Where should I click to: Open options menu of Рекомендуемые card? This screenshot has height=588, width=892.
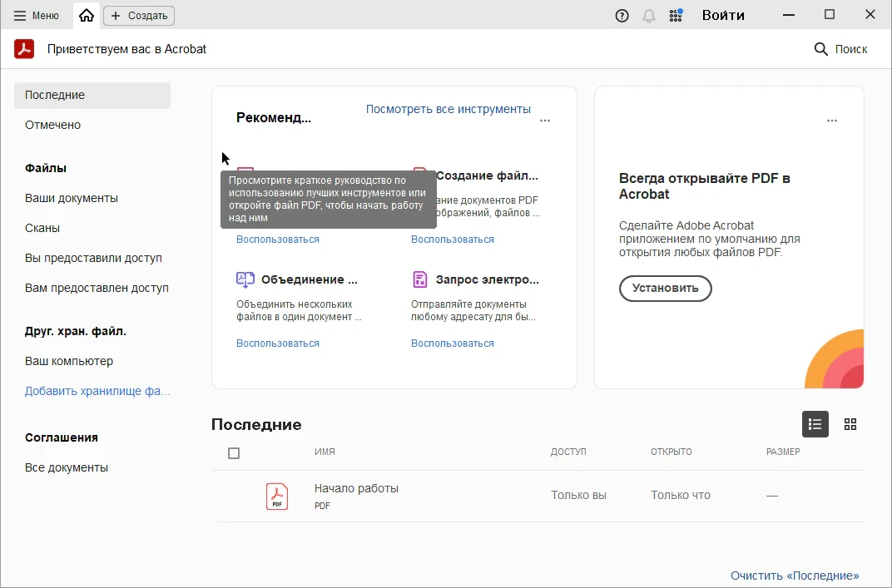tap(545, 121)
